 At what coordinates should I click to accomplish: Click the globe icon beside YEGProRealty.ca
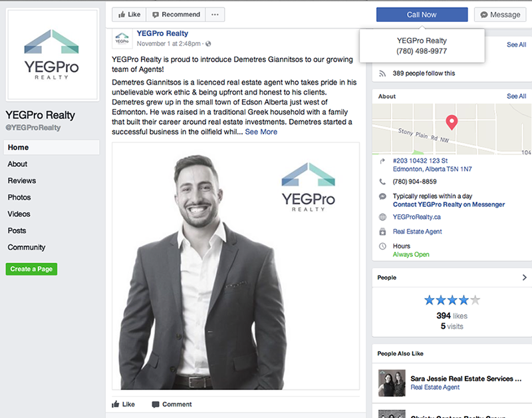[x=382, y=217]
